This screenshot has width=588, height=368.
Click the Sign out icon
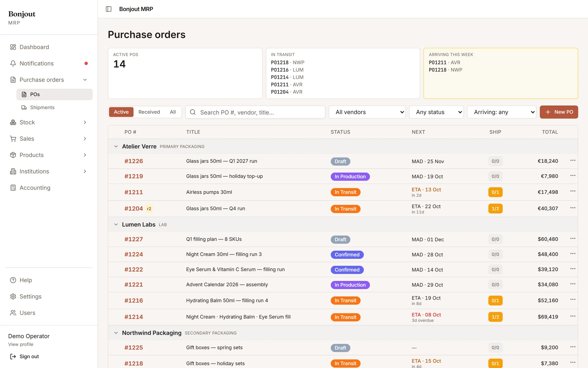[13, 356]
